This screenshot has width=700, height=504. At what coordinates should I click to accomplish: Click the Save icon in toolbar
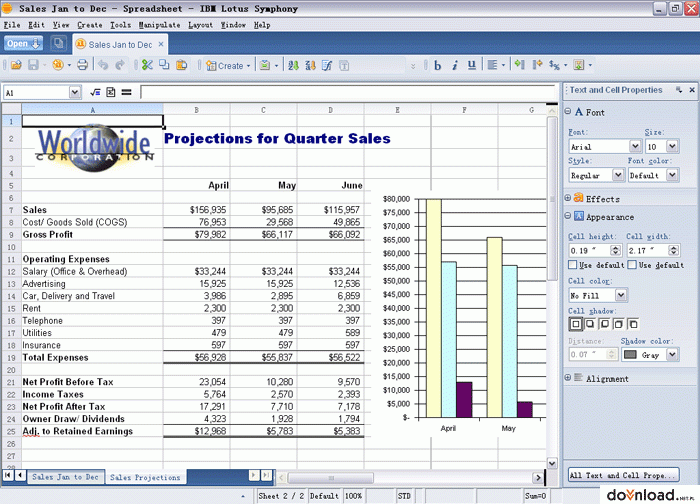pyautogui.click(x=33, y=65)
